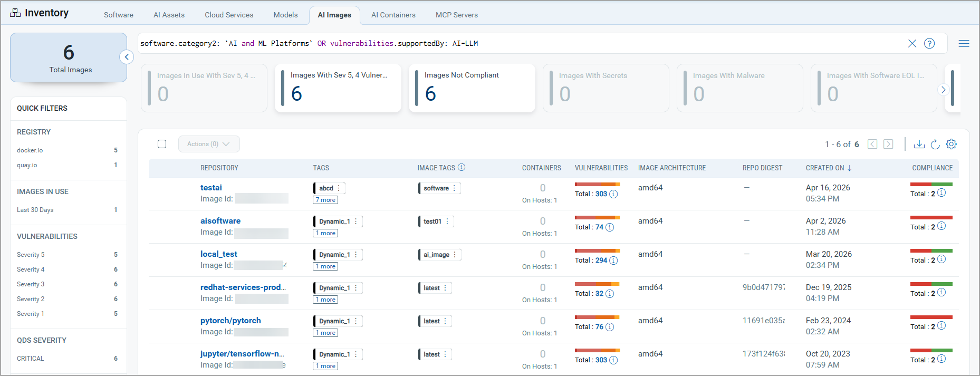Switch to the MCP Servers tab
The width and height of the screenshot is (980, 376).
point(457,15)
